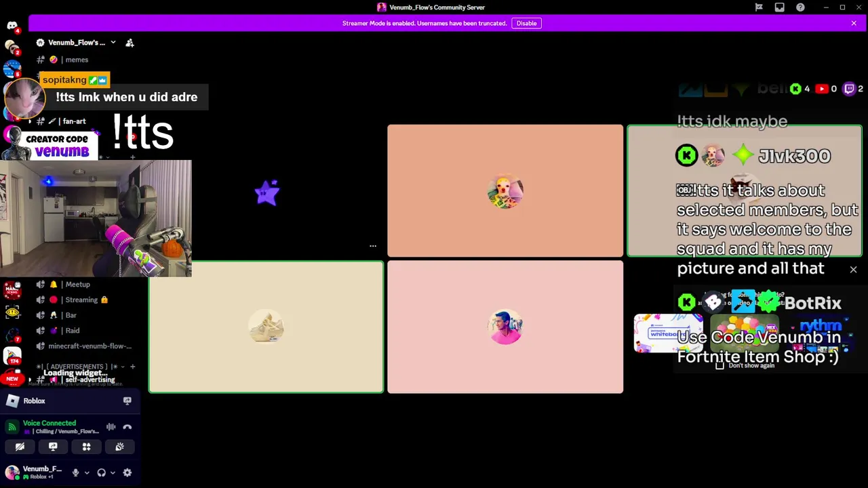This screenshot has width=868, height=488.
Task: Add a channel with the ADVERTISEMENTS plus icon
Action: (x=132, y=367)
